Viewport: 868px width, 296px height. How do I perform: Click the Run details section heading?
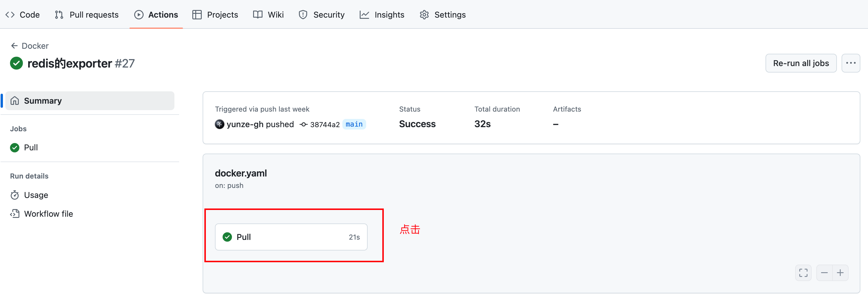tap(29, 176)
